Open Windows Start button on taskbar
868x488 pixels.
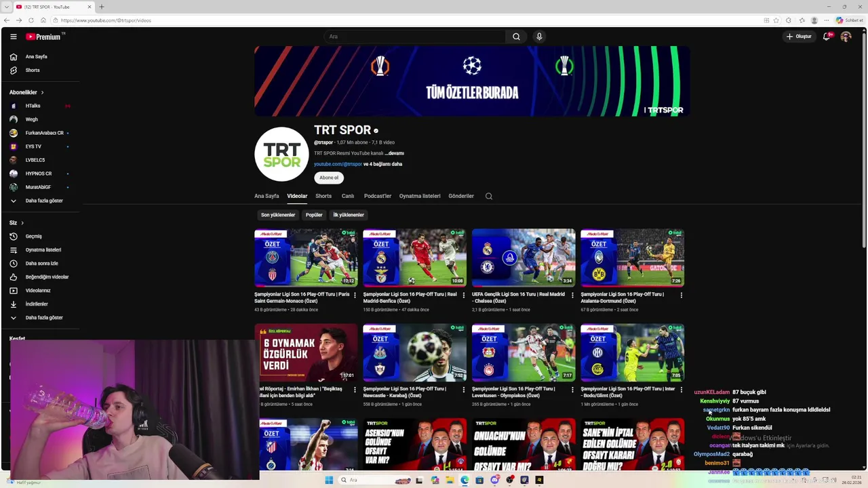tap(329, 480)
